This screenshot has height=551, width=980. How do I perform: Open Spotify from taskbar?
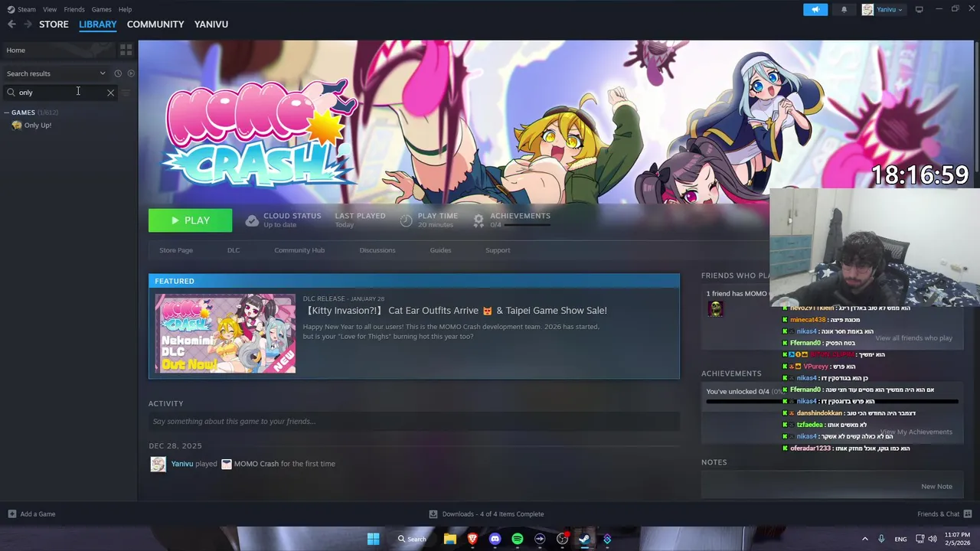tap(518, 539)
